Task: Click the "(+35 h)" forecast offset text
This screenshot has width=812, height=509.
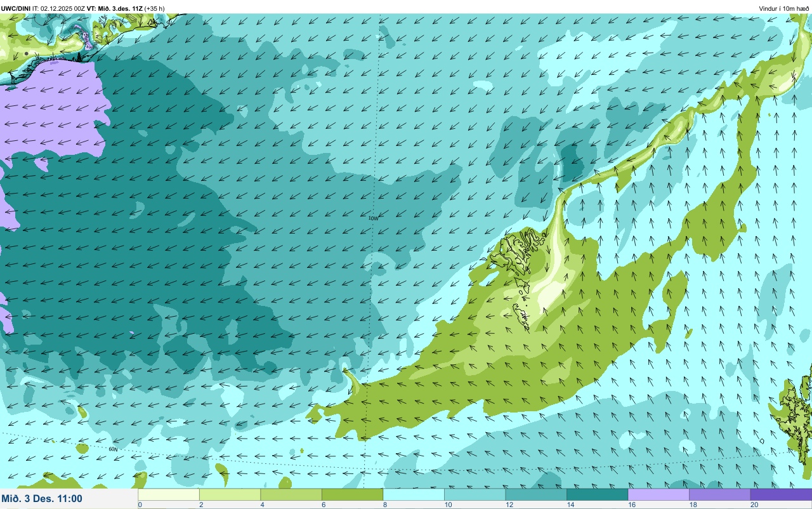Action: point(155,8)
